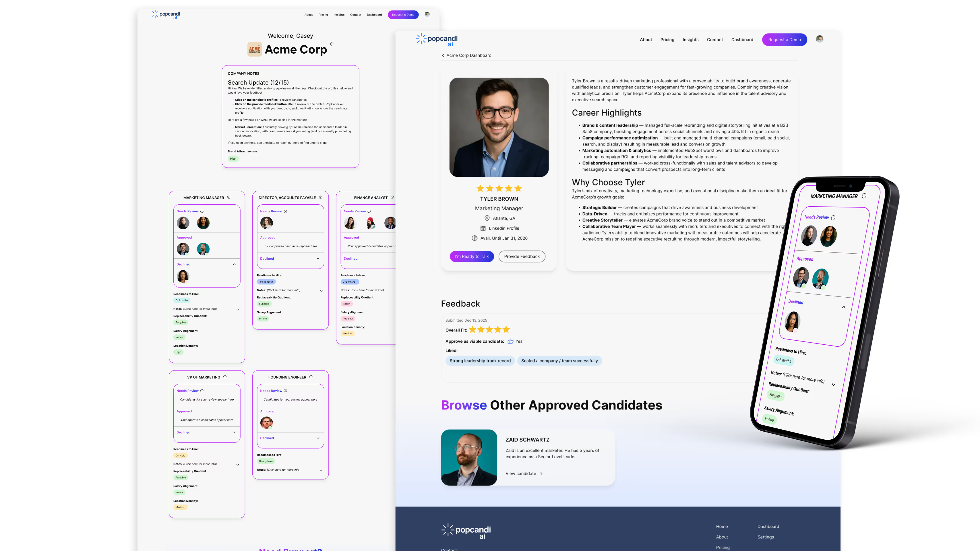Open Insights in profile page navigation
Image resolution: width=980 pixels, height=551 pixels.
click(x=690, y=40)
